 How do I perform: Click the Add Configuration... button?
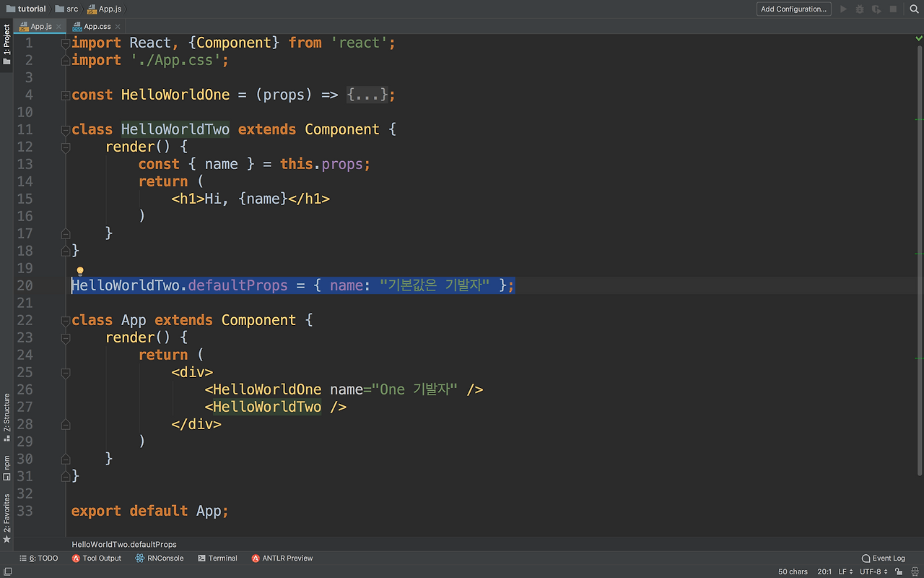click(x=793, y=9)
